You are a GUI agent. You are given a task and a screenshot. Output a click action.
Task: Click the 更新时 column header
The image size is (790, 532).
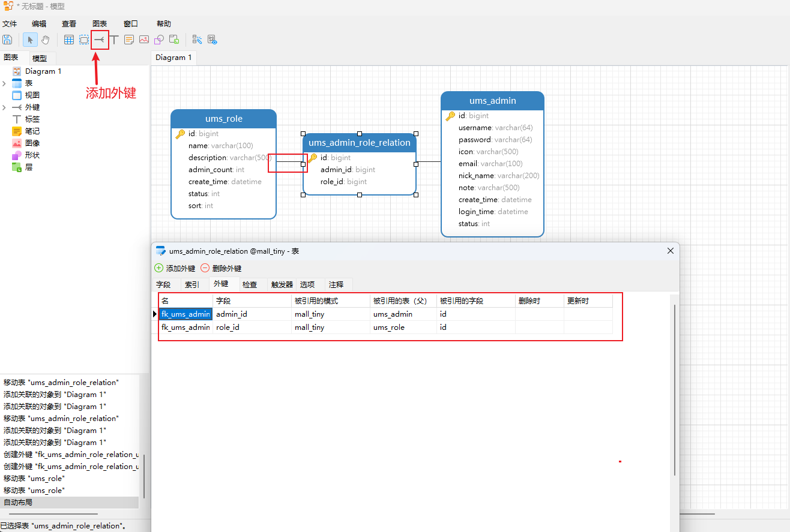click(588, 300)
